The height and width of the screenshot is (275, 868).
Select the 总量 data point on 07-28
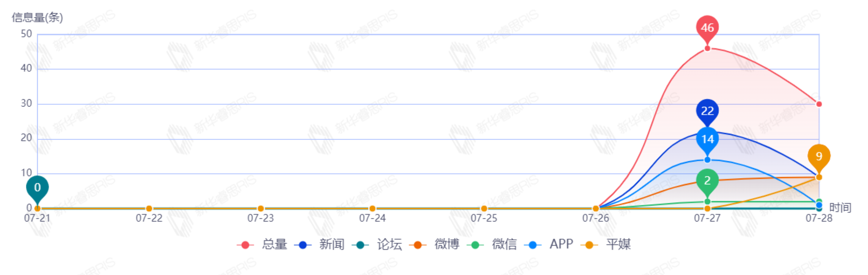click(x=819, y=104)
